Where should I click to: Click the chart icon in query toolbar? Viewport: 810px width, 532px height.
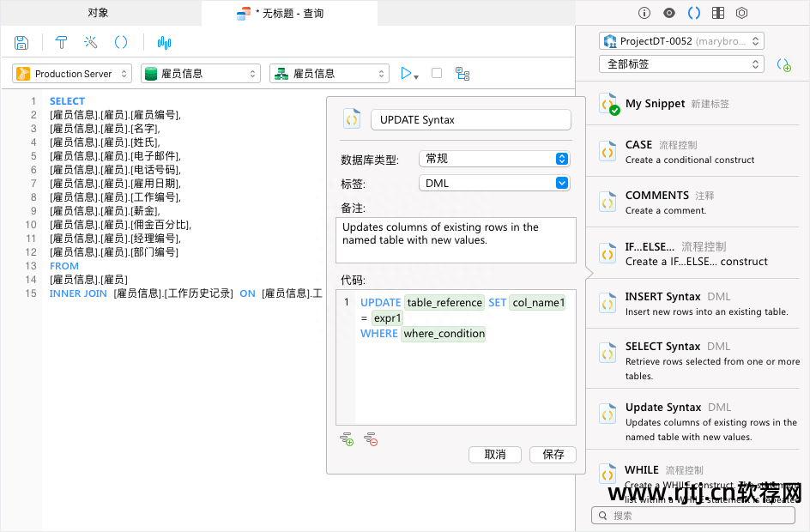tap(164, 42)
